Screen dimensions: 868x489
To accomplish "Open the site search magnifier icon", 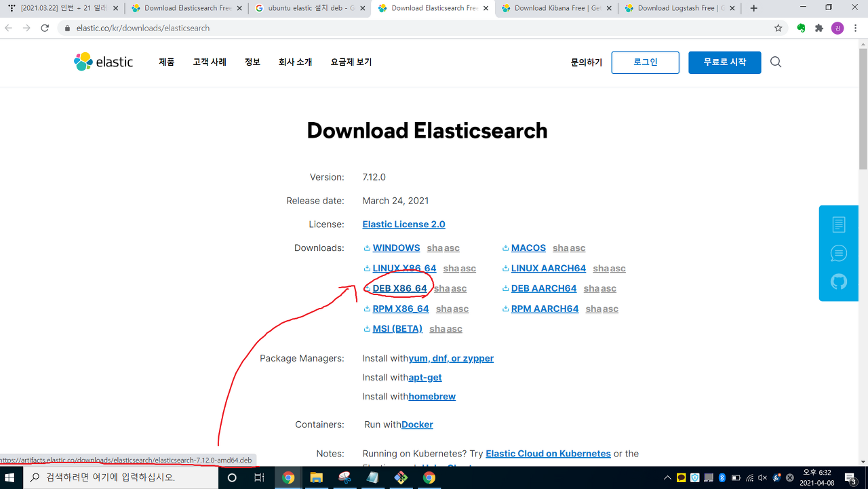I will pyautogui.click(x=776, y=62).
